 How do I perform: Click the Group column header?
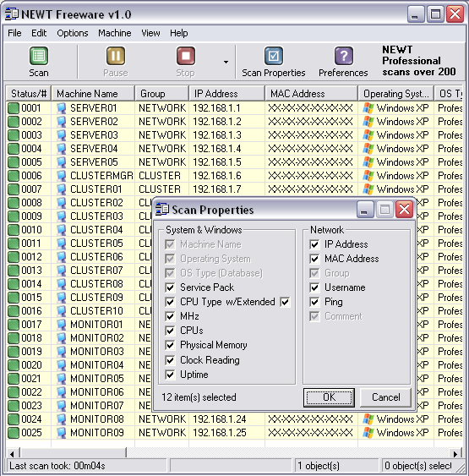161,94
